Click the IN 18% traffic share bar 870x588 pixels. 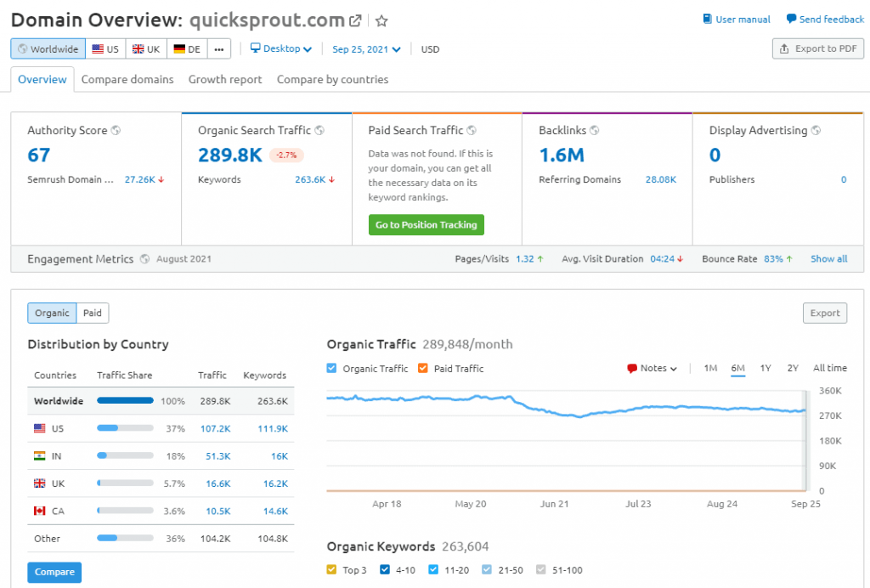pyautogui.click(x=125, y=456)
